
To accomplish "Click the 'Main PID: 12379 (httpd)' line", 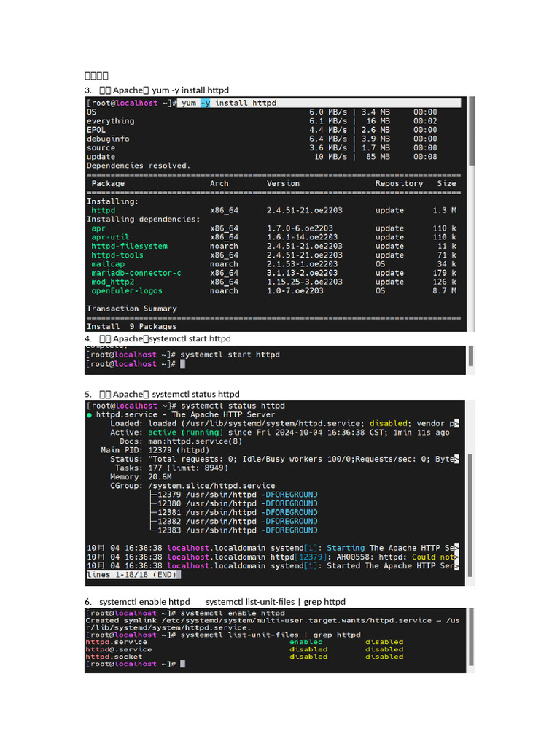I will 155,450.
